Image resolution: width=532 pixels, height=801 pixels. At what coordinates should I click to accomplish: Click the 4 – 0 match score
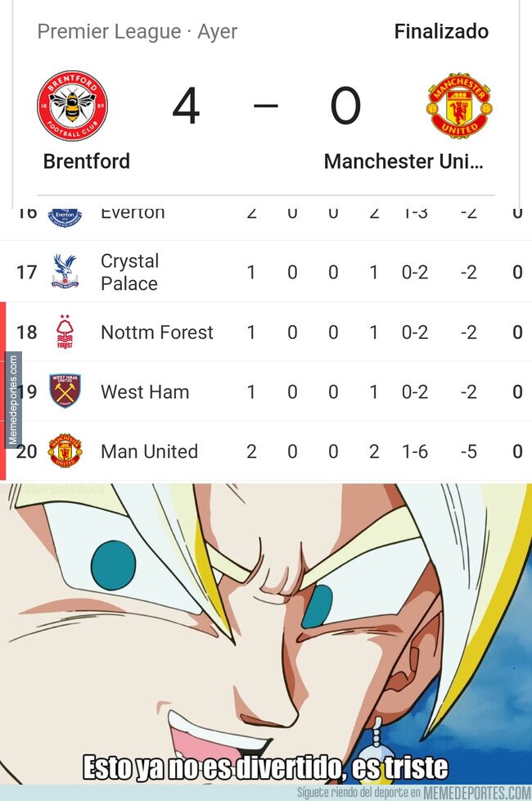(267, 106)
